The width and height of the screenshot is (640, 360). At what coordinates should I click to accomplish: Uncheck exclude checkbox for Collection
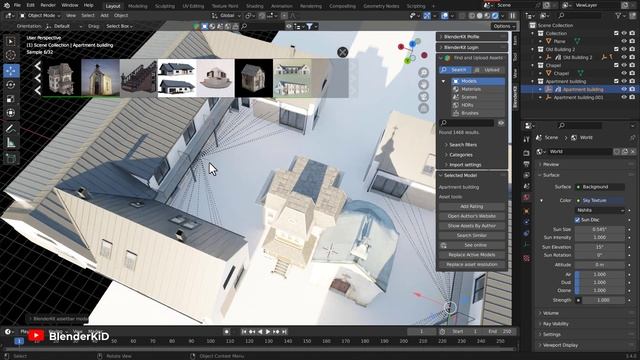(616, 33)
